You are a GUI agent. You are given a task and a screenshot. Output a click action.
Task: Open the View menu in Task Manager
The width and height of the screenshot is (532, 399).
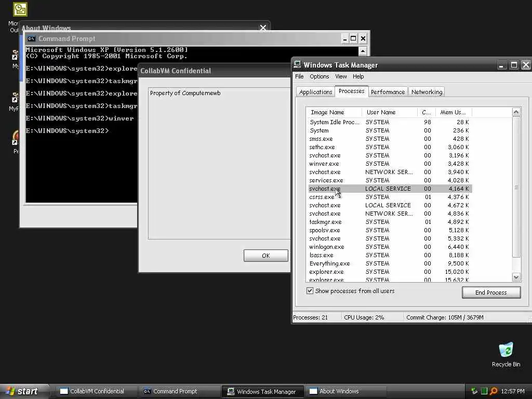coord(341,76)
